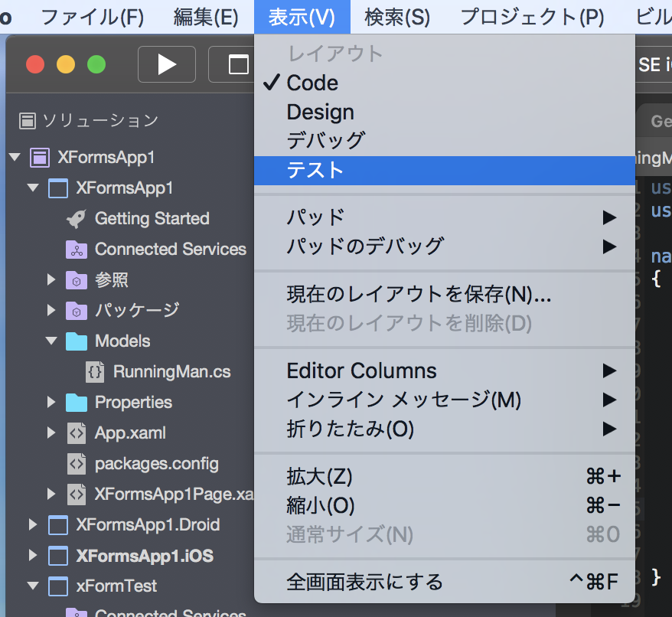The width and height of the screenshot is (672, 617).
Task: Choose 現在のレイアウトを保存(N)...
Action: (x=445, y=295)
